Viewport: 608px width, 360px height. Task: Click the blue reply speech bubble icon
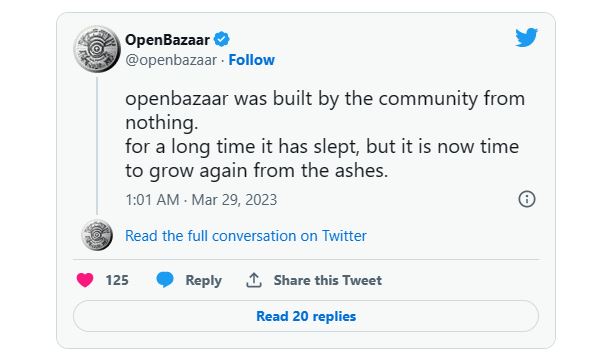[165, 280]
